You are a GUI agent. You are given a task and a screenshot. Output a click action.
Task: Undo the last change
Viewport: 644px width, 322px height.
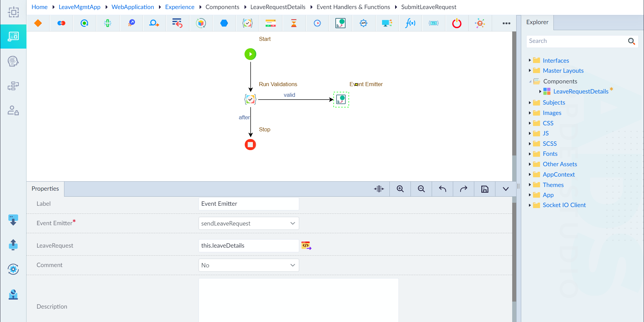pyautogui.click(x=442, y=189)
